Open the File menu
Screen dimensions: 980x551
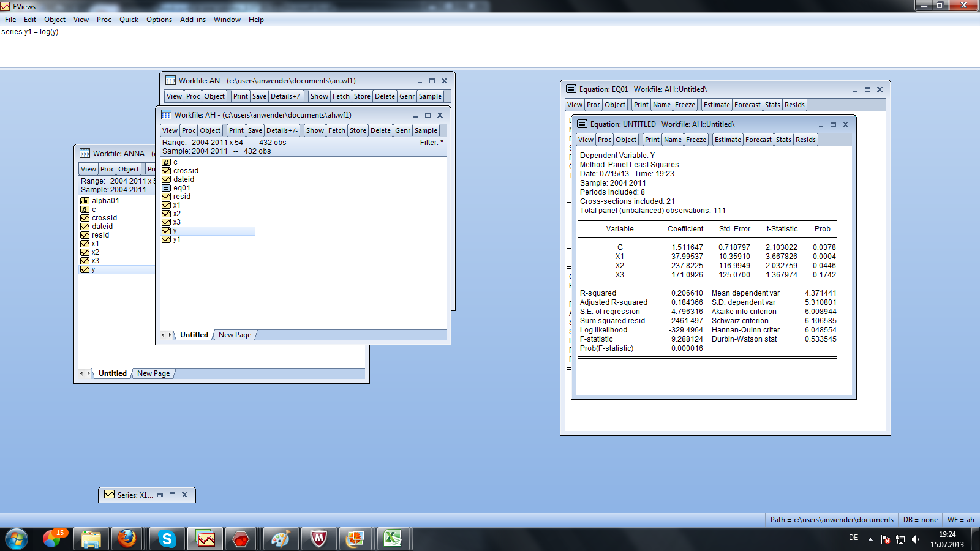pyautogui.click(x=10, y=20)
